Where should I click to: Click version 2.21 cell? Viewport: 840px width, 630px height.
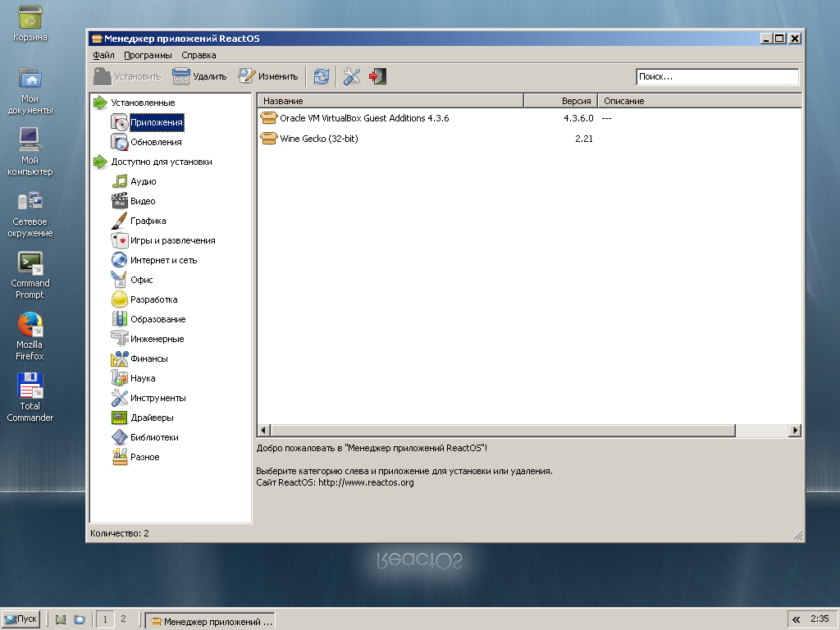click(584, 138)
